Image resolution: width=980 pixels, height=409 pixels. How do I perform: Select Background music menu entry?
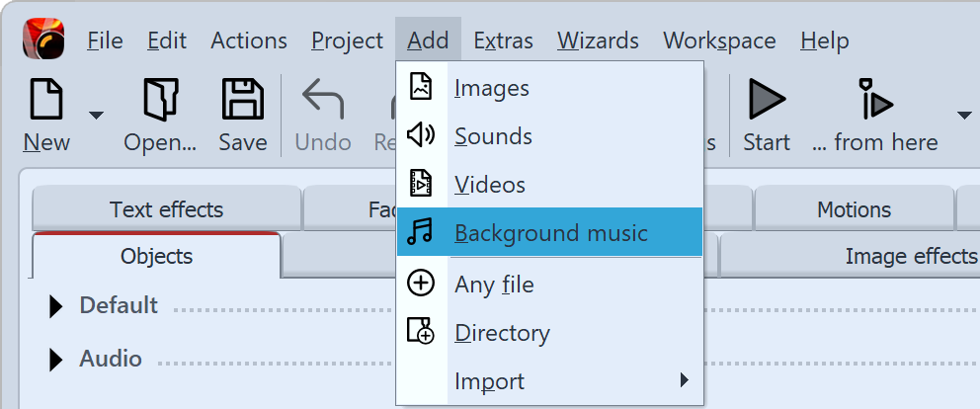pyautogui.click(x=550, y=233)
